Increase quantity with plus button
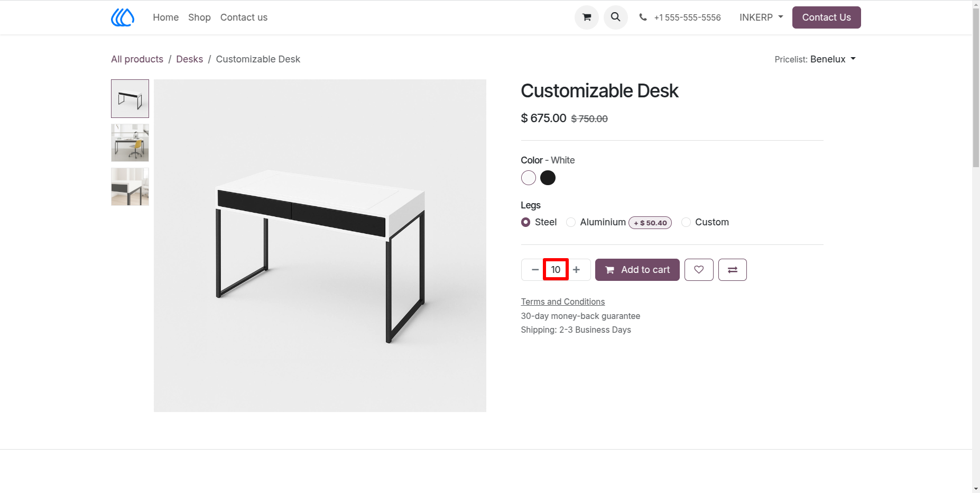Viewport: 980px width, 493px height. coord(577,270)
